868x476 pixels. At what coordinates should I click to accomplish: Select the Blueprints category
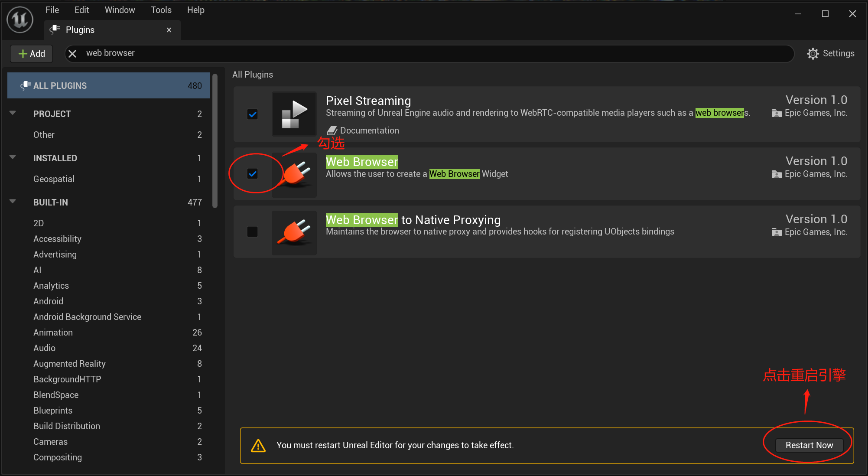tap(108, 411)
